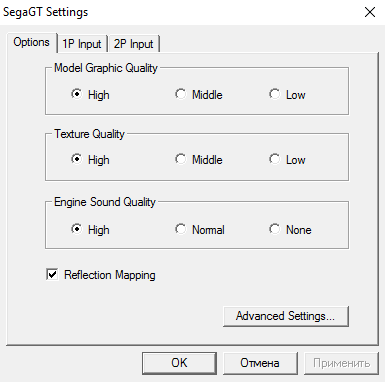Switch to the Options tab

(x=31, y=42)
